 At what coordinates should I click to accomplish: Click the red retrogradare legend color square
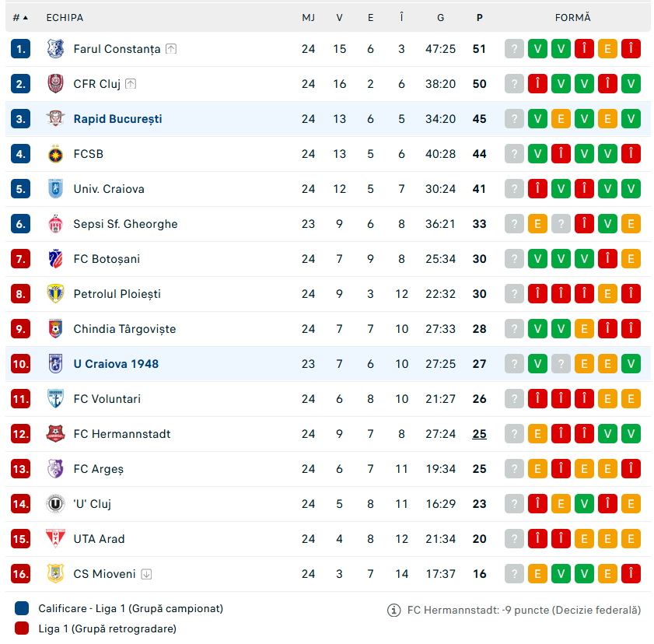(22, 628)
